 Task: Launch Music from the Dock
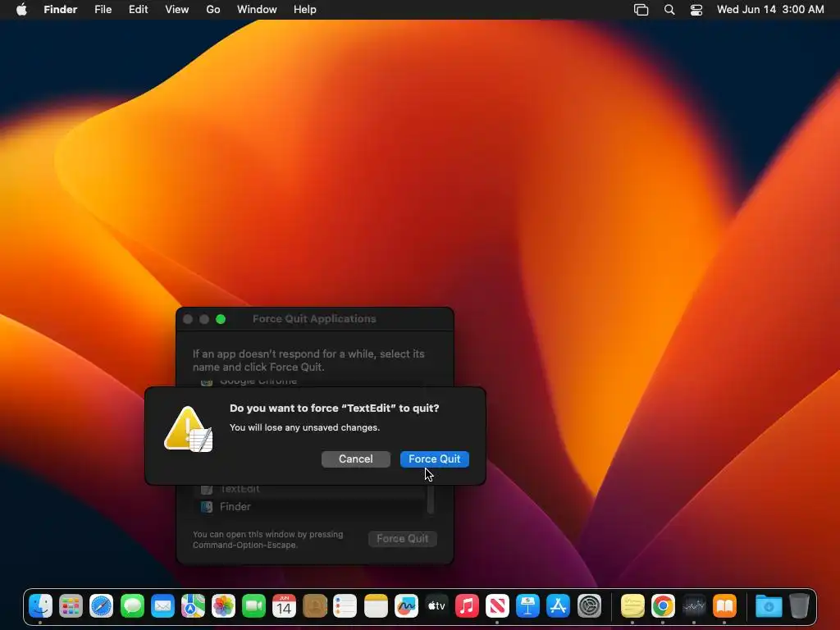tap(467, 606)
